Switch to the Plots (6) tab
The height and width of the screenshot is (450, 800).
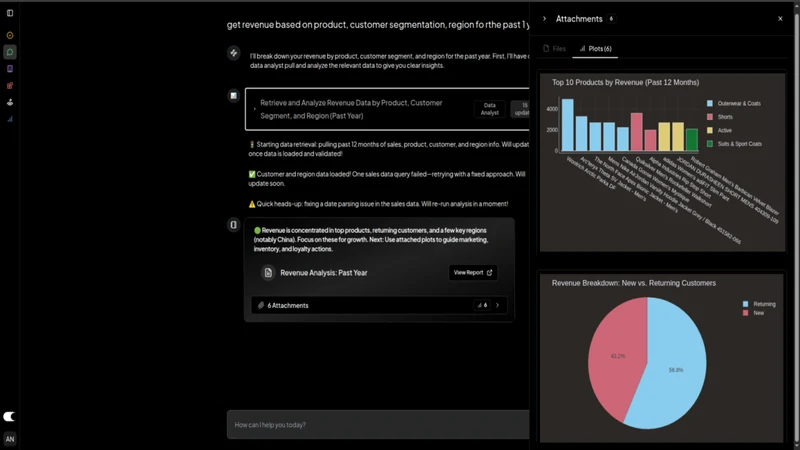pyautogui.click(x=595, y=48)
